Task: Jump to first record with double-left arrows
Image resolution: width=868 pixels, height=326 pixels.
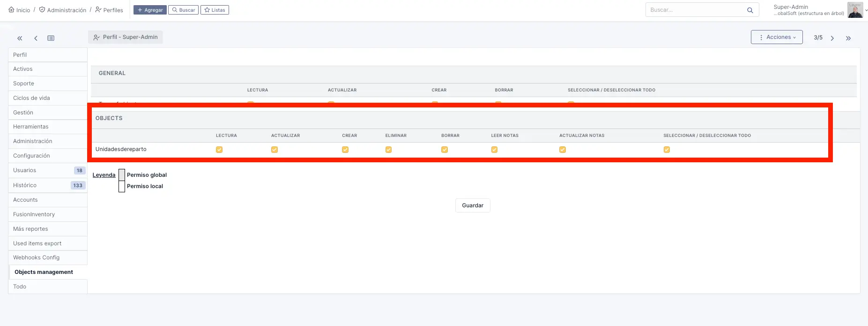Action: tap(20, 38)
